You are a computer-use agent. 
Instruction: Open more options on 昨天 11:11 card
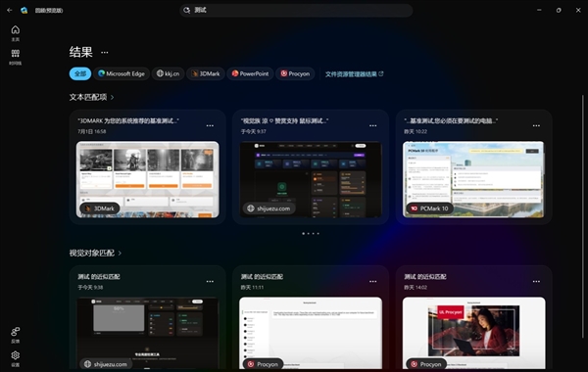coord(373,282)
